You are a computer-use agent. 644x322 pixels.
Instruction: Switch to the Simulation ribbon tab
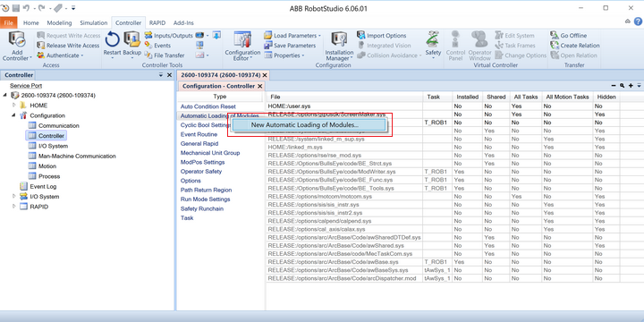(x=94, y=23)
